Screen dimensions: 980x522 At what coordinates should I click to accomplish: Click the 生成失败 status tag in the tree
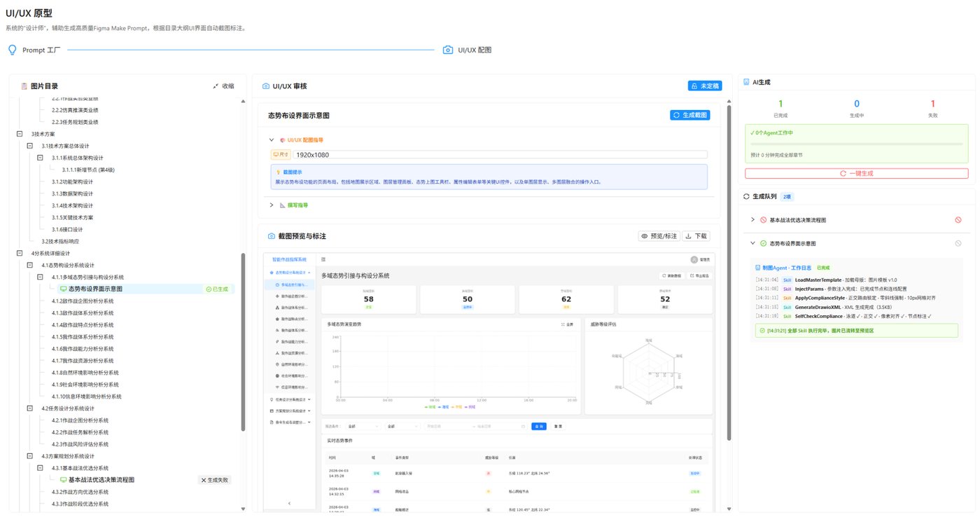[x=215, y=480]
